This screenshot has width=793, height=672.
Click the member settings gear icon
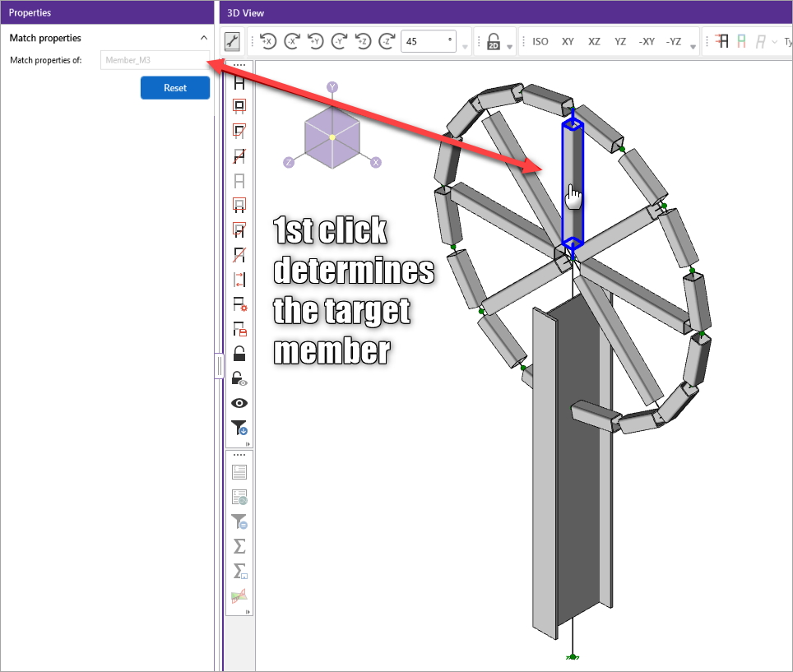tap(239, 304)
